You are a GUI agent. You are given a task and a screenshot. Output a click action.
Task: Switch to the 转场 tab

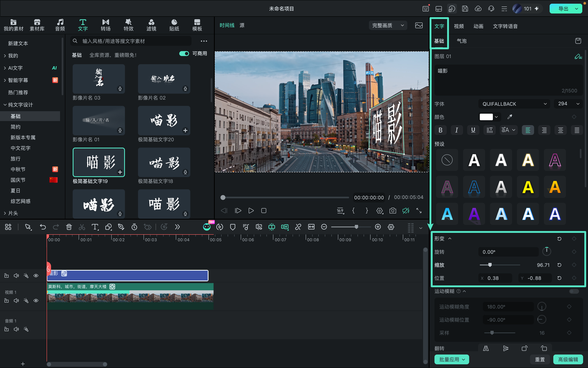(x=105, y=25)
